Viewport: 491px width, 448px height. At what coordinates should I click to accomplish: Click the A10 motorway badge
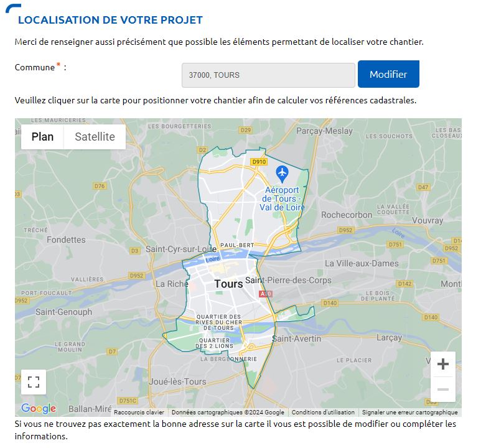[x=266, y=294]
